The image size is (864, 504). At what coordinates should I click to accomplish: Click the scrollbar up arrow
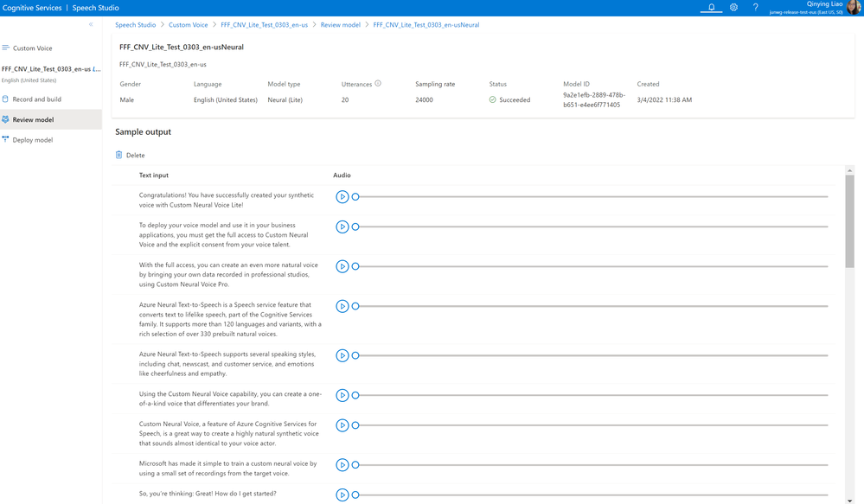849,170
